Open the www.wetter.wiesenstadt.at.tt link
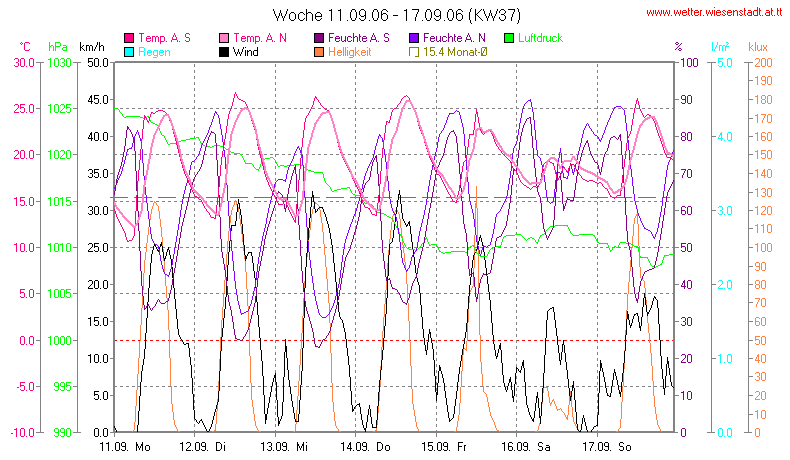 (x=714, y=13)
